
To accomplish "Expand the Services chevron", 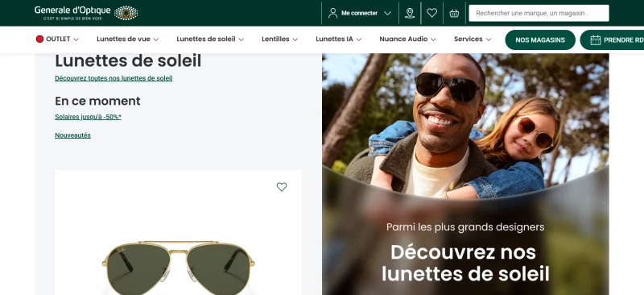I will 489,39.
